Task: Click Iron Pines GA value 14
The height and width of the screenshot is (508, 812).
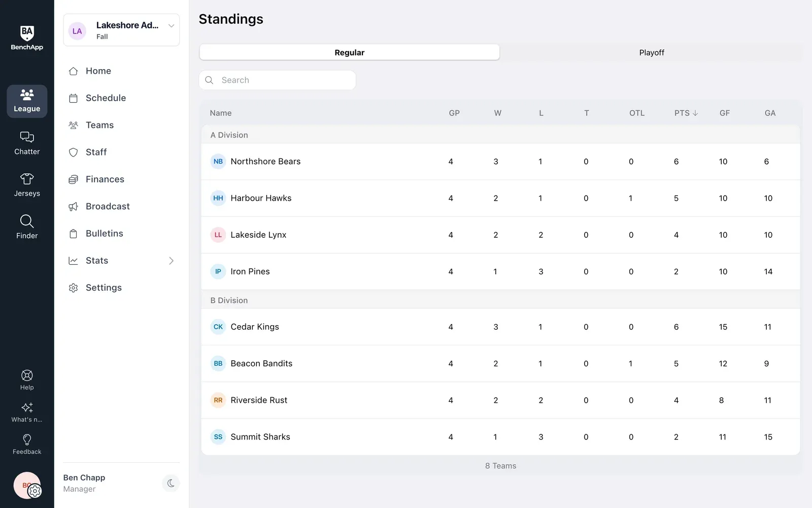Action: tap(768, 271)
